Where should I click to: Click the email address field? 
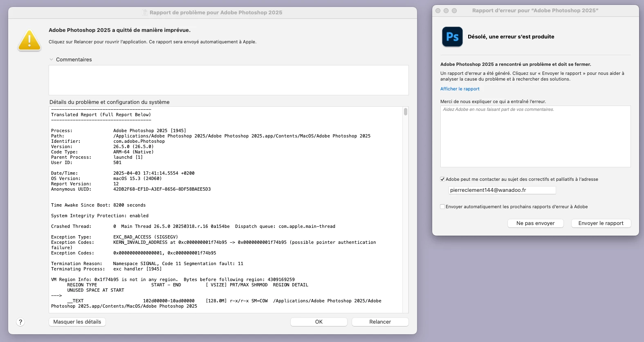[x=502, y=190]
